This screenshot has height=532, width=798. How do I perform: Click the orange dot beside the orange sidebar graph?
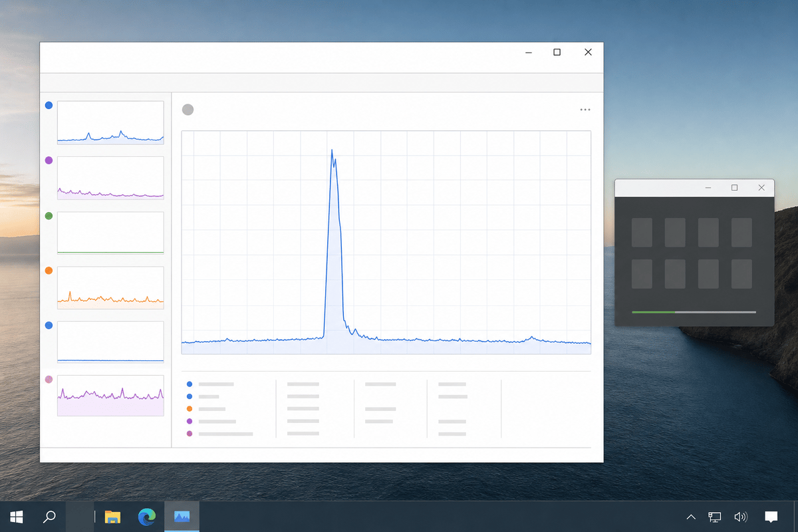tap(49, 271)
